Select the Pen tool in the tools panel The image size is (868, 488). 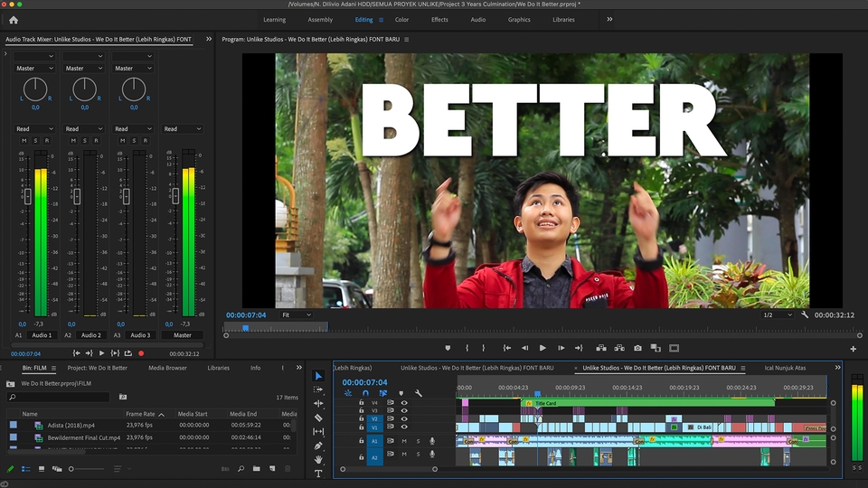[x=318, y=446]
